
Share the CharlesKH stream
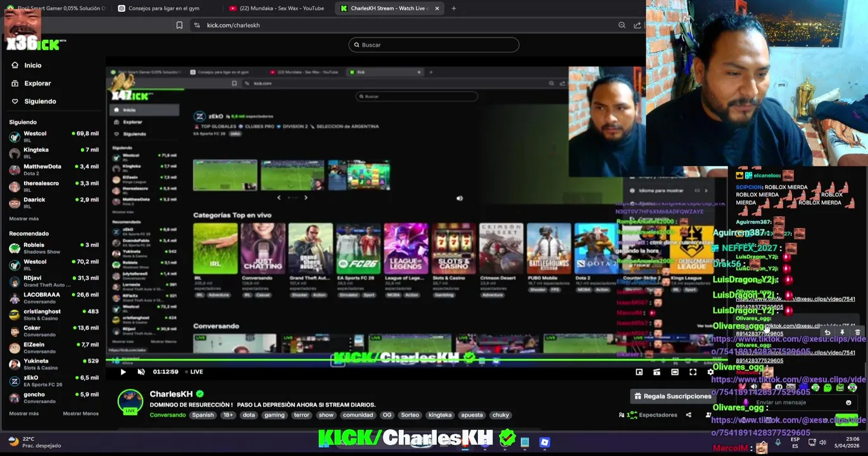tap(688, 415)
